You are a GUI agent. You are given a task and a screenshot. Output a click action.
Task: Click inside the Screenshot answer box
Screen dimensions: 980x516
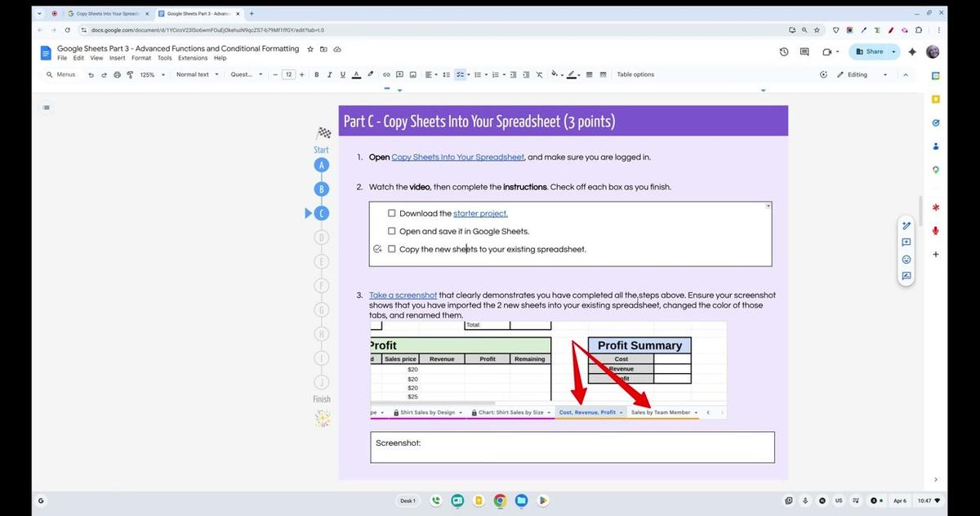[571, 448]
